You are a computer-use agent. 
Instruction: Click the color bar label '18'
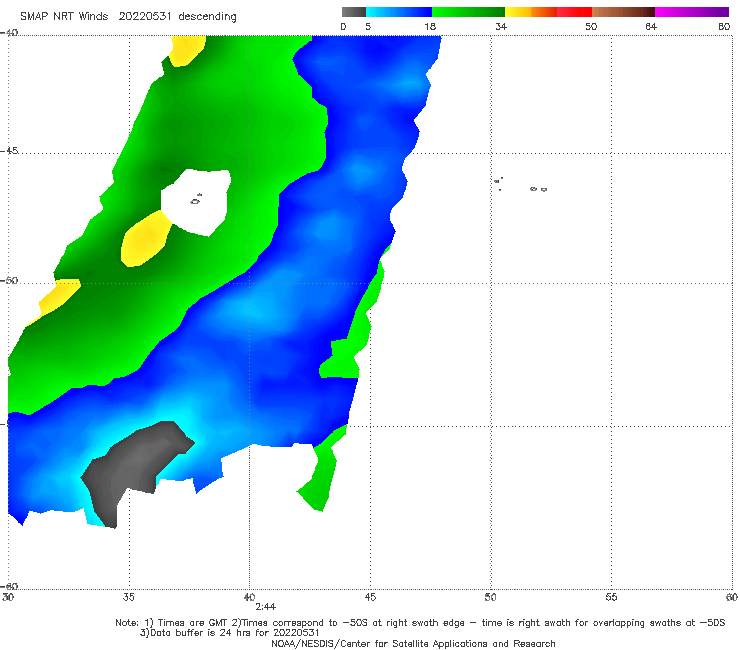click(x=430, y=27)
